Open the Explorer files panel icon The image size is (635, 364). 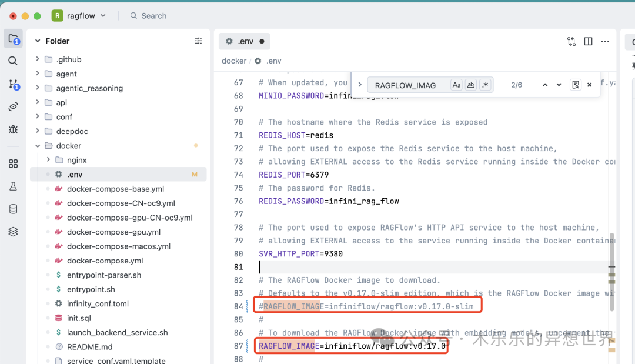[13, 39]
